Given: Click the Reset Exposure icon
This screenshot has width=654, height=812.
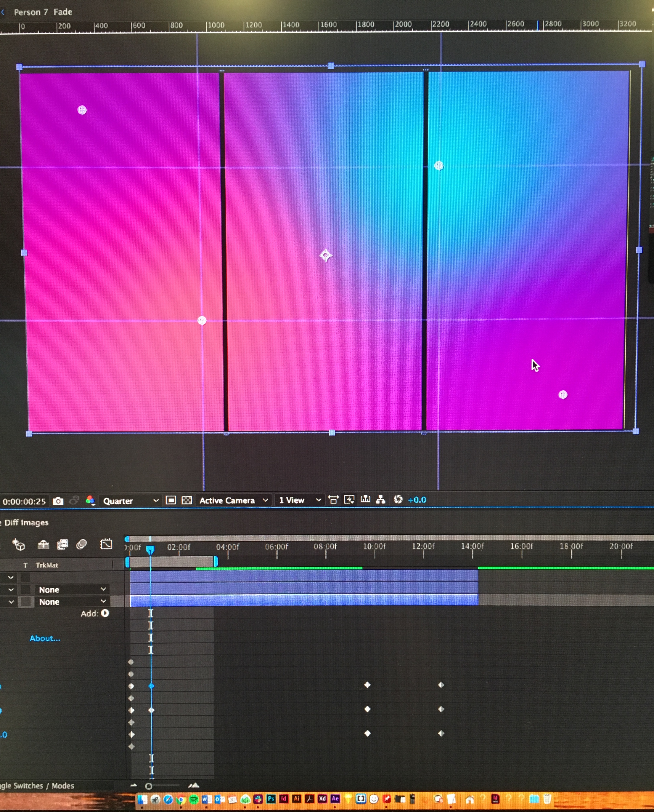Looking at the screenshot, I should point(398,499).
